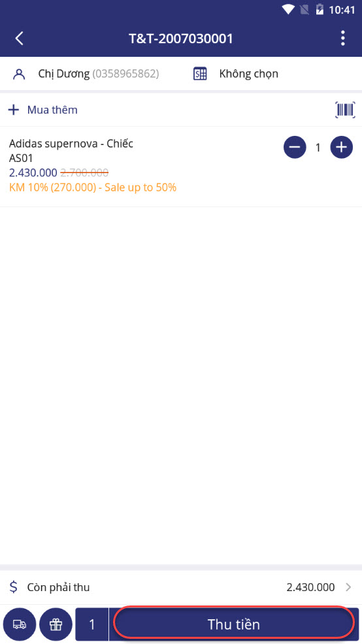Increase Adidas supernova quantity with plus
Screen dimensions: 362x644
click(342, 147)
